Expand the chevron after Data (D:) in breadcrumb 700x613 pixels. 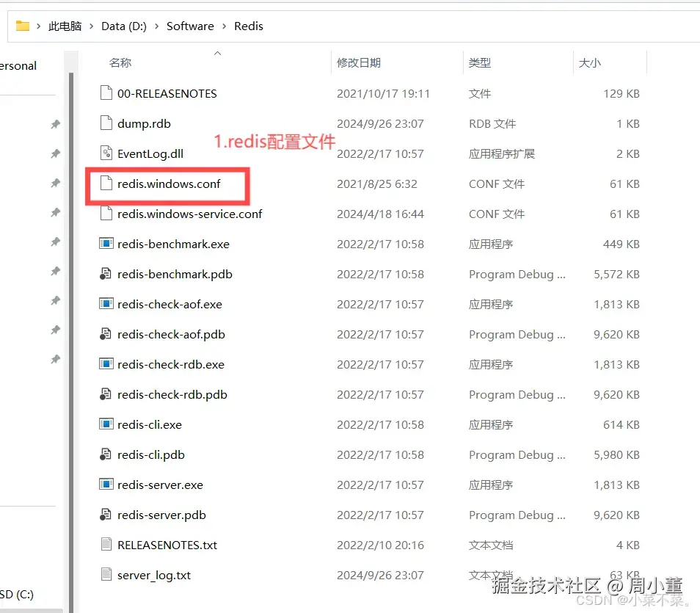(157, 26)
